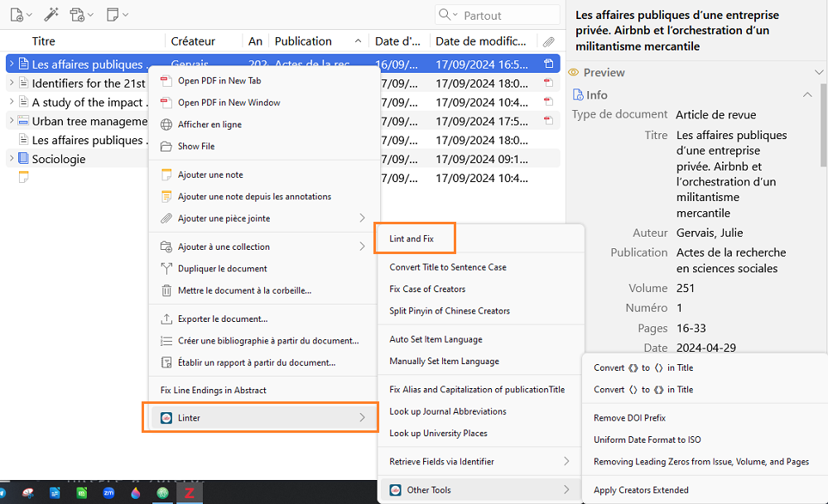The height and width of the screenshot is (504, 828).
Task: Select Mettre le document à la corbeille
Action: (x=244, y=290)
